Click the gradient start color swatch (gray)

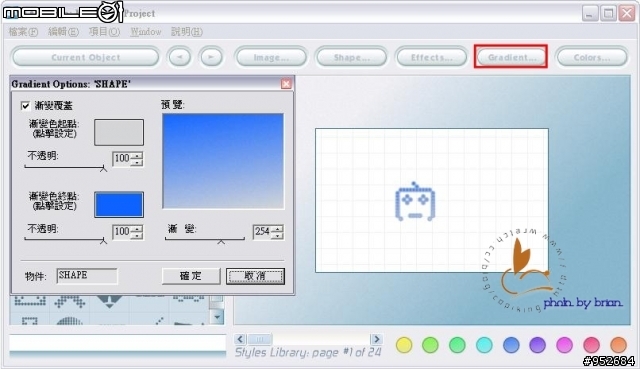coord(119,132)
